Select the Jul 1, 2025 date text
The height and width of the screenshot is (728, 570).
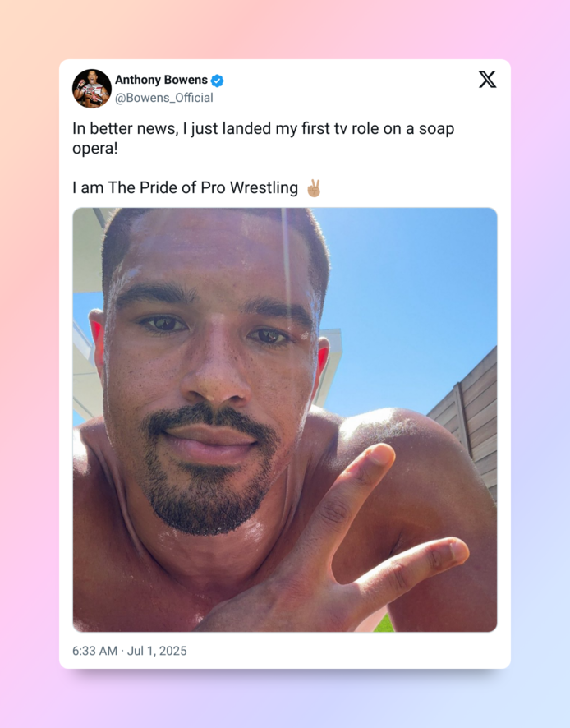point(157,651)
